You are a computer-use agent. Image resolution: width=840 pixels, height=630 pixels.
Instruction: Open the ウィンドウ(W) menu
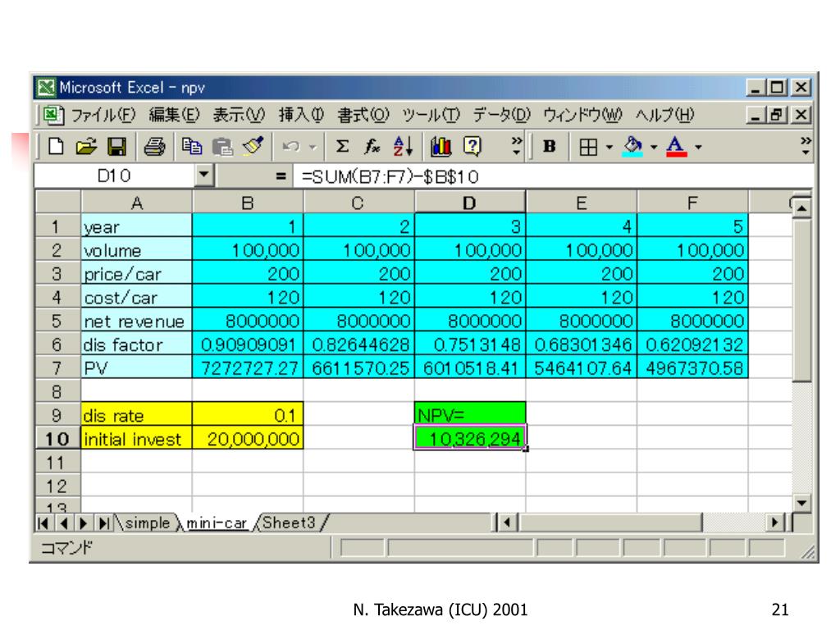[x=582, y=115]
